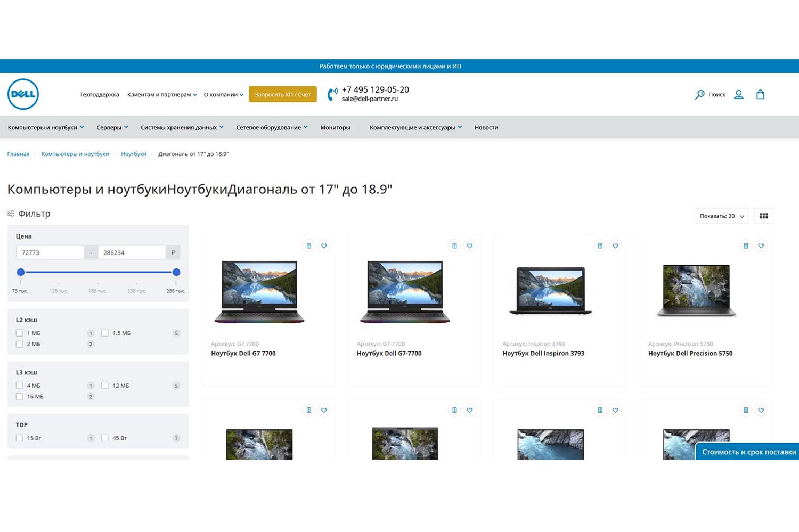This screenshot has height=532, width=799.
Task: Add Dell Inspiron 3793 to favorites
Action: (615, 245)
